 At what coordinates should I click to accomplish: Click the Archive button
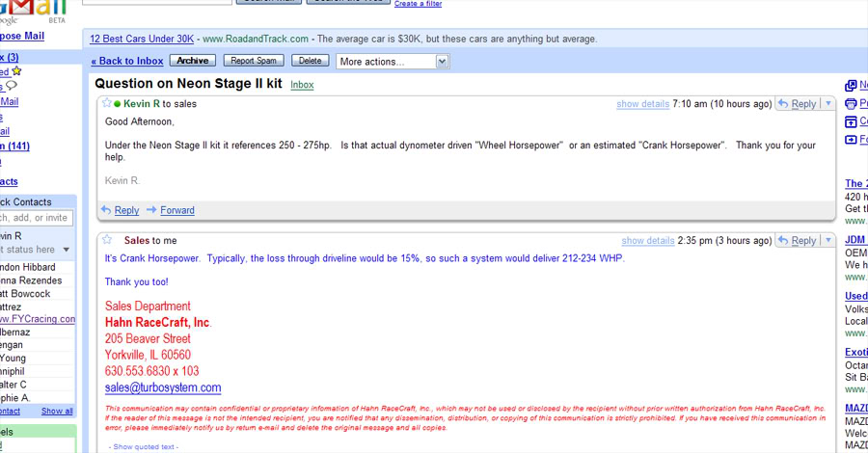point(193,61)
